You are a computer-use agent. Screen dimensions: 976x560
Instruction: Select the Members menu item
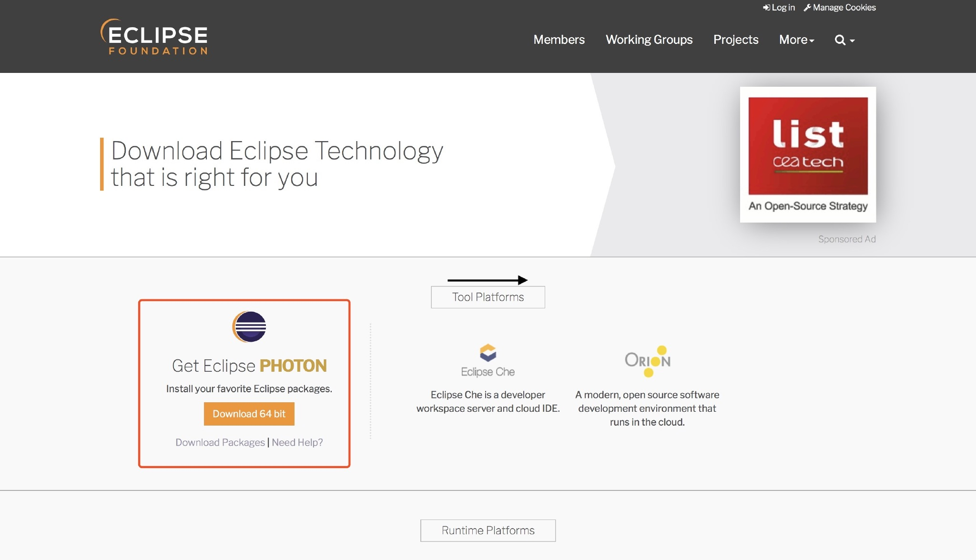point(559,40)
